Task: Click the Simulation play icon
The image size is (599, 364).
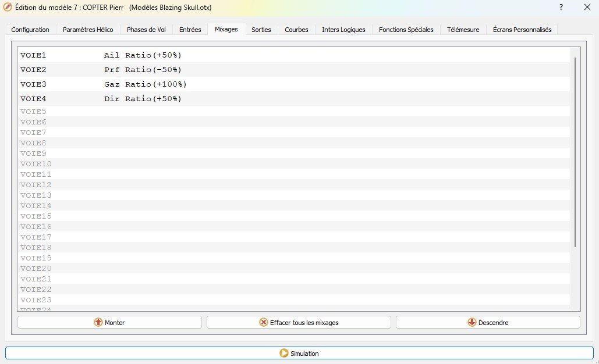Action: click(x=284, y=353)
